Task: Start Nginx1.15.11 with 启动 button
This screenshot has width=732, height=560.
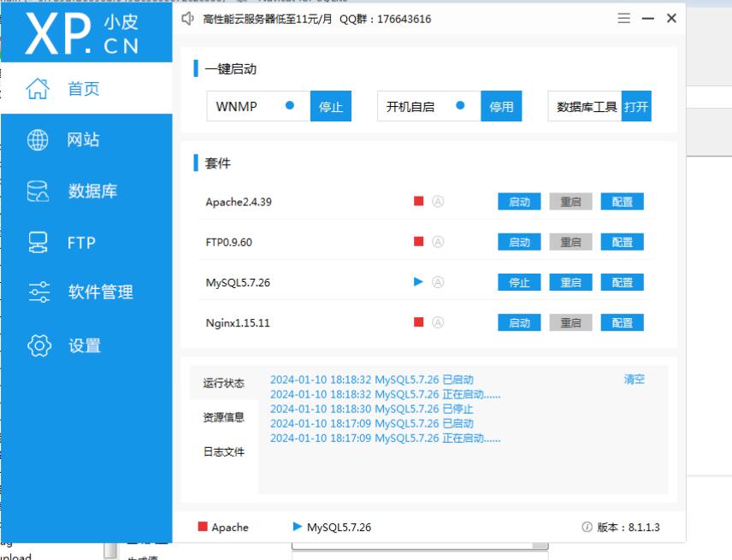Action: pos(519,322)
